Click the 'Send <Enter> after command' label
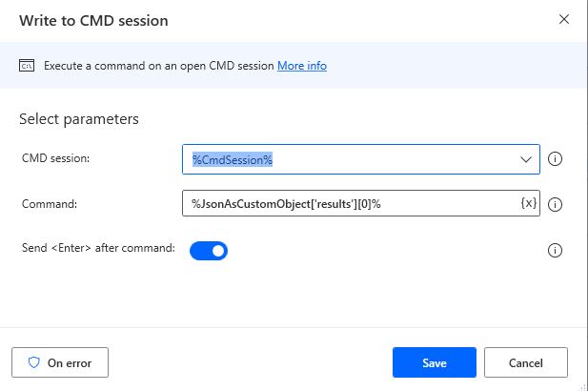The height and width of the screenshot is (391, 588). pos(97,248)
